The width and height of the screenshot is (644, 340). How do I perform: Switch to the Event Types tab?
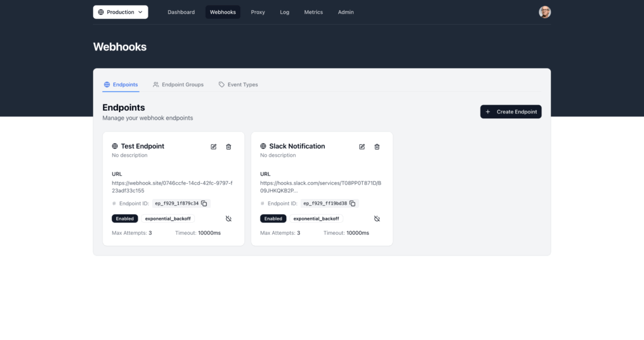click(x=238, y=84)
